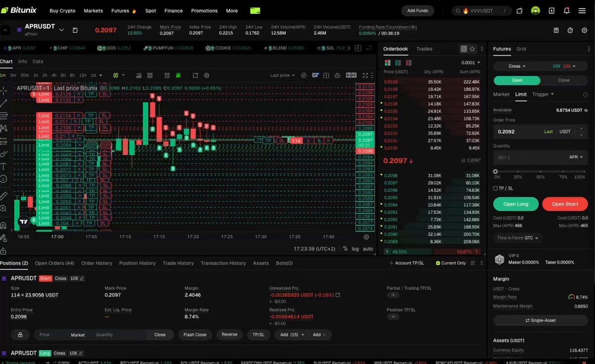Open the chart layout grid icon
595x364 pixels.
(150, 75)
